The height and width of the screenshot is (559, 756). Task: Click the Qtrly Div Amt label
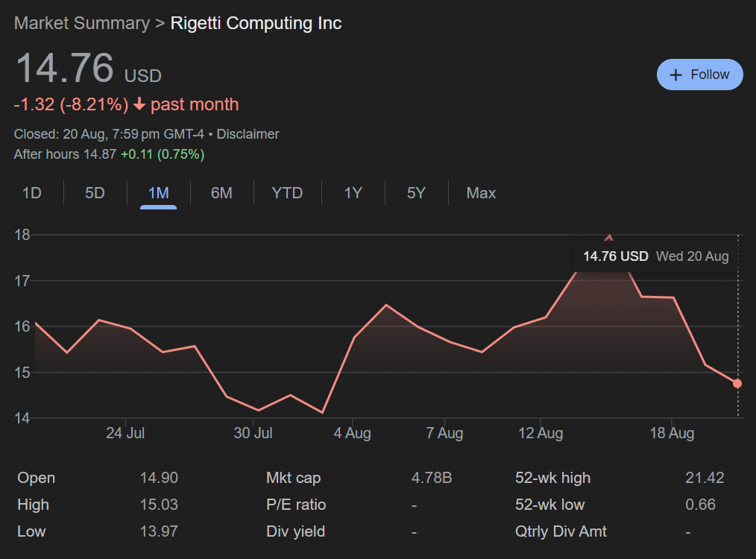pos(561,531)
